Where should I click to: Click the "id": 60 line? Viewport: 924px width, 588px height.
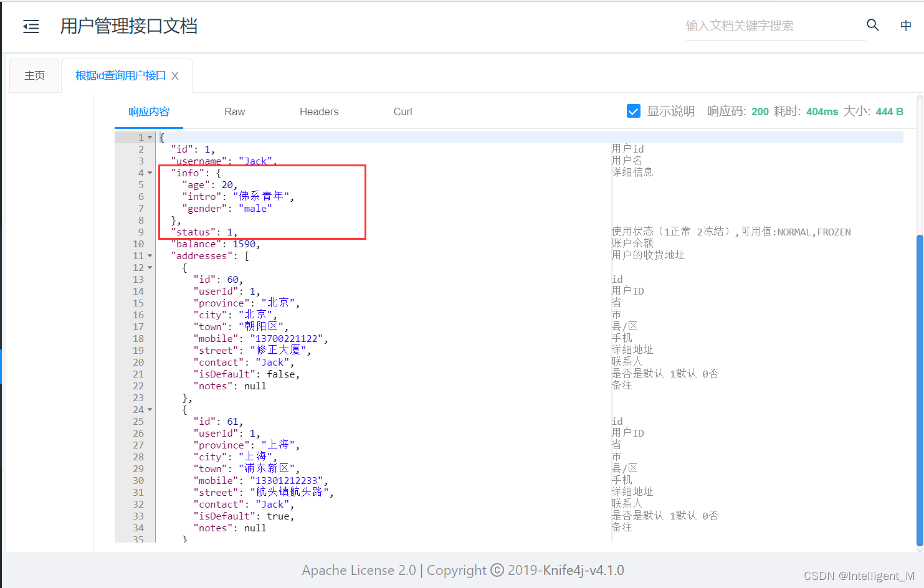(x=218, y=279)
